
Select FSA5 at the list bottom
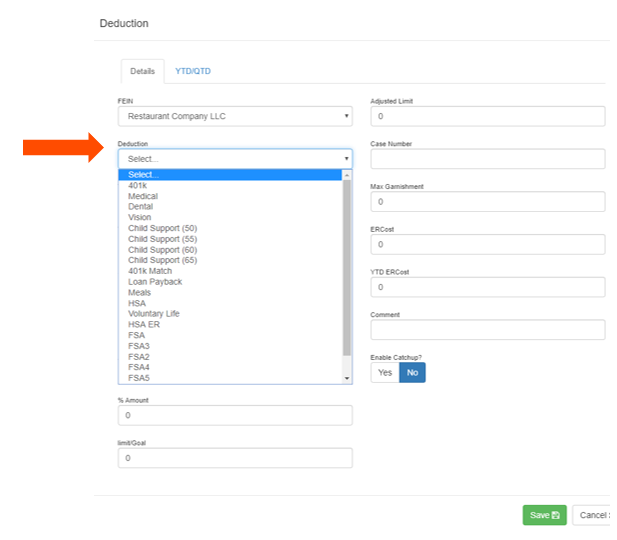[230, 378]
